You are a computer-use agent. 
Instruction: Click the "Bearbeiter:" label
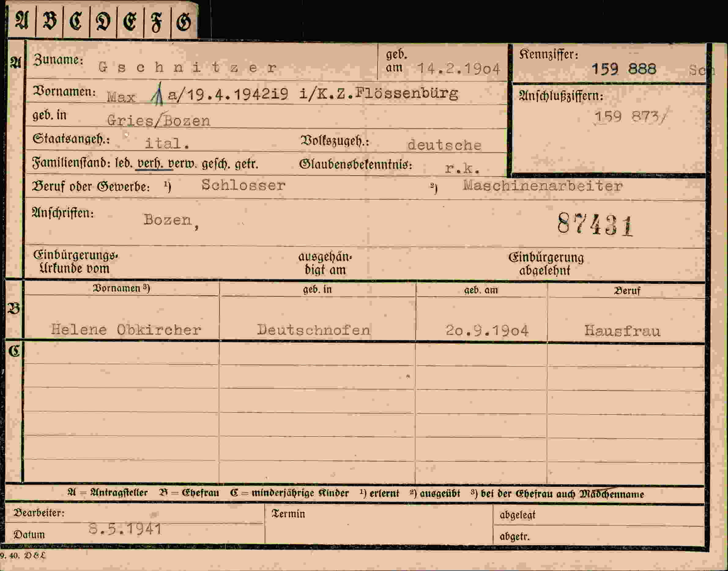click(x=39, y=513)
